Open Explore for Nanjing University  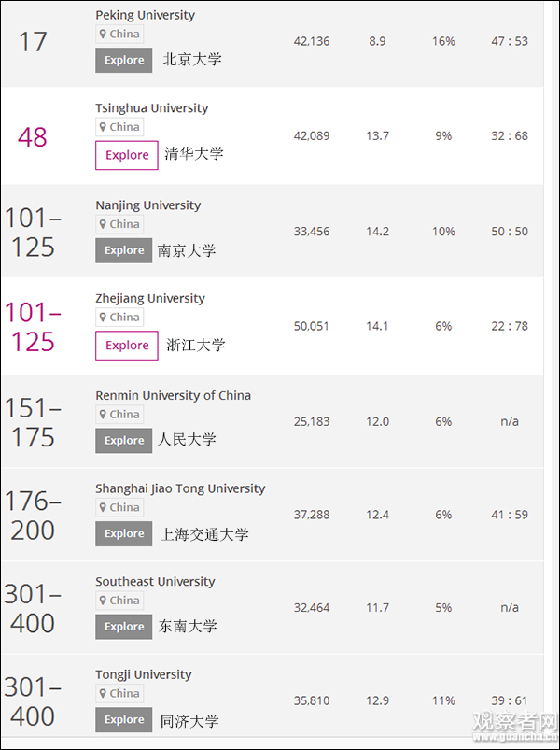click(x=123, y=250)
